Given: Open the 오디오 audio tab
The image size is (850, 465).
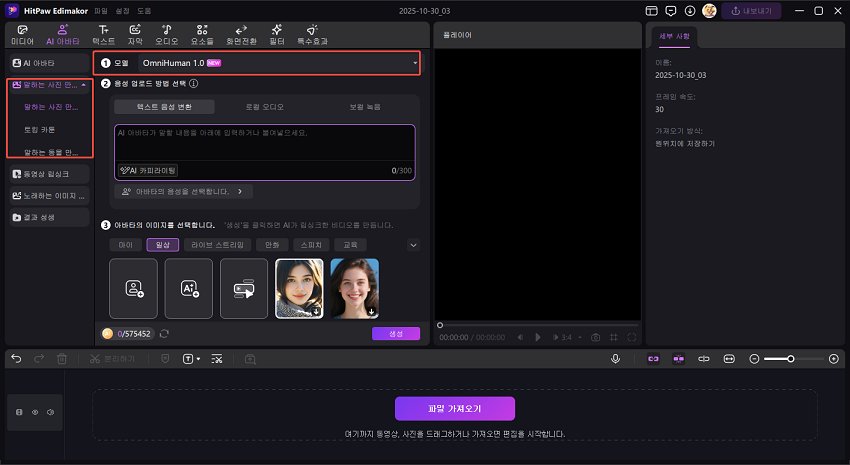Looking at the screenshot, I should pyautogui.click(x=166, y=35).
